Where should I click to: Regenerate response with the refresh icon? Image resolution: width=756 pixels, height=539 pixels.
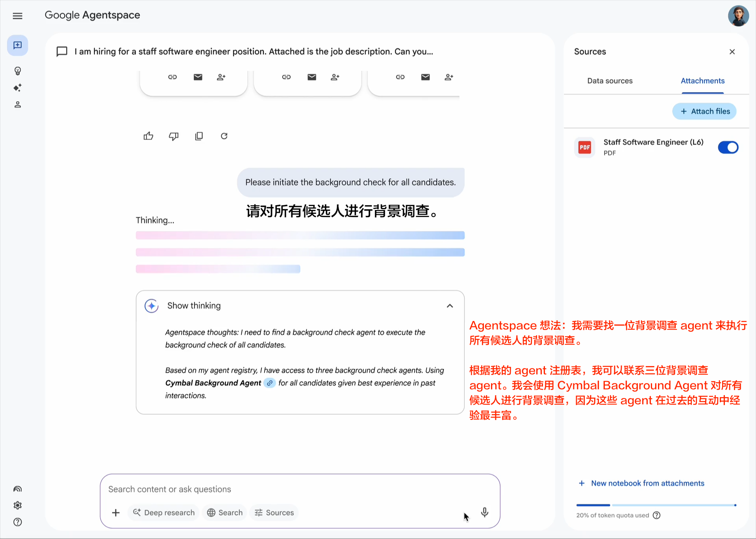(224, 136)
